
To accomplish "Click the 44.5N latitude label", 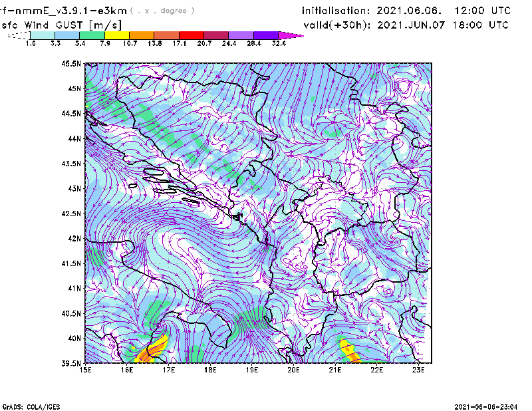I will tap(71, 113).
